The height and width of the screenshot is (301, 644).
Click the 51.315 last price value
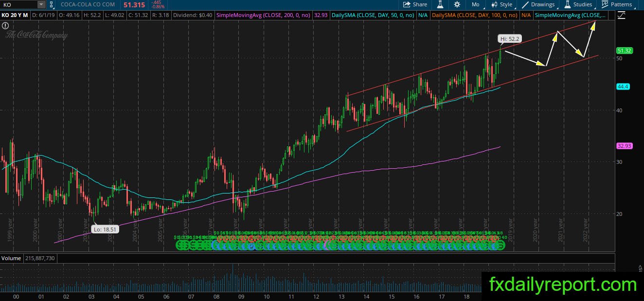133,4
